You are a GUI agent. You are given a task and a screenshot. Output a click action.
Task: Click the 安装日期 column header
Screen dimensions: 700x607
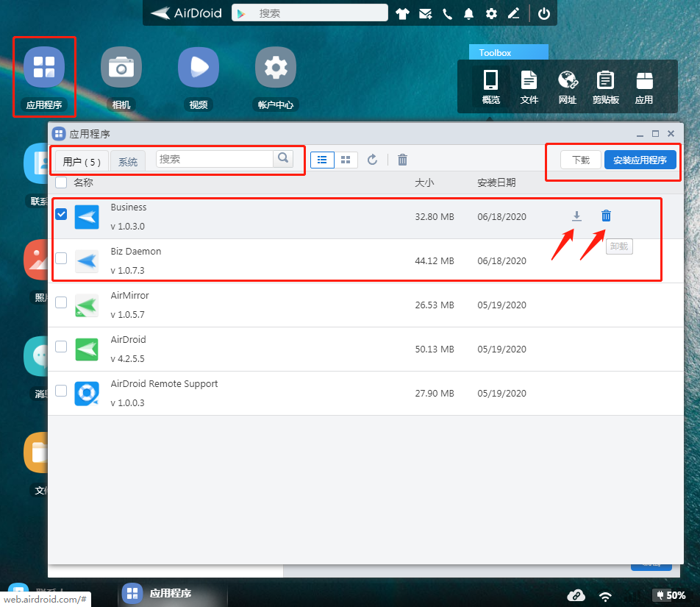coord(496,182)
